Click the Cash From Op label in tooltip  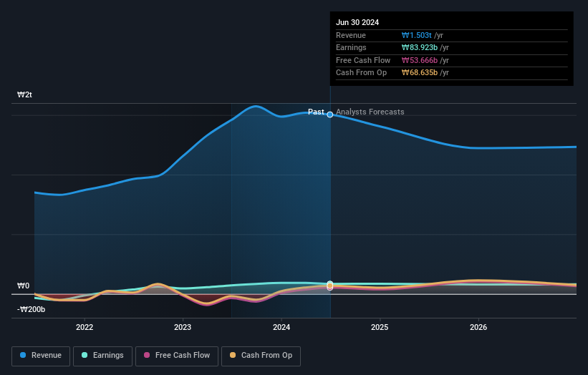point(361,73)
